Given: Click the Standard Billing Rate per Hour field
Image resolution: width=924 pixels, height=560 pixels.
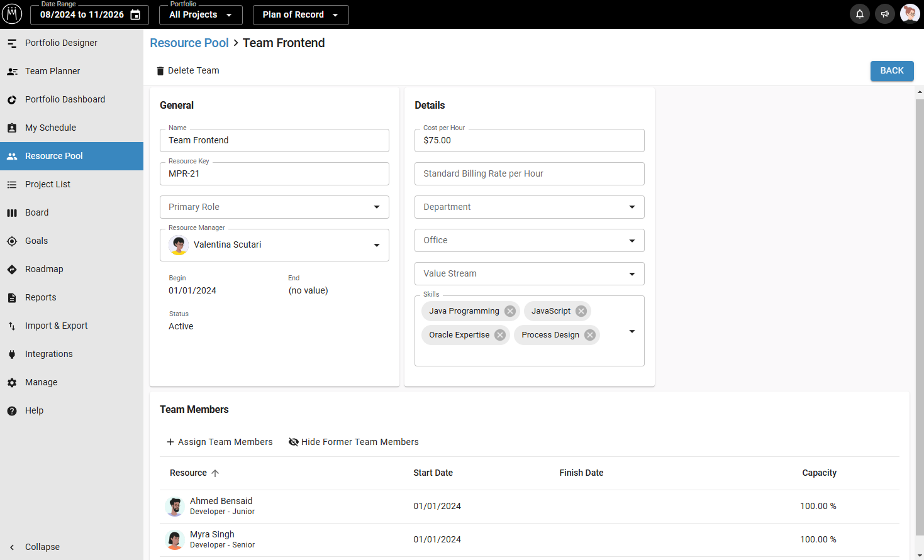Looking at the screenshot, I should click(x=530, y=173).
